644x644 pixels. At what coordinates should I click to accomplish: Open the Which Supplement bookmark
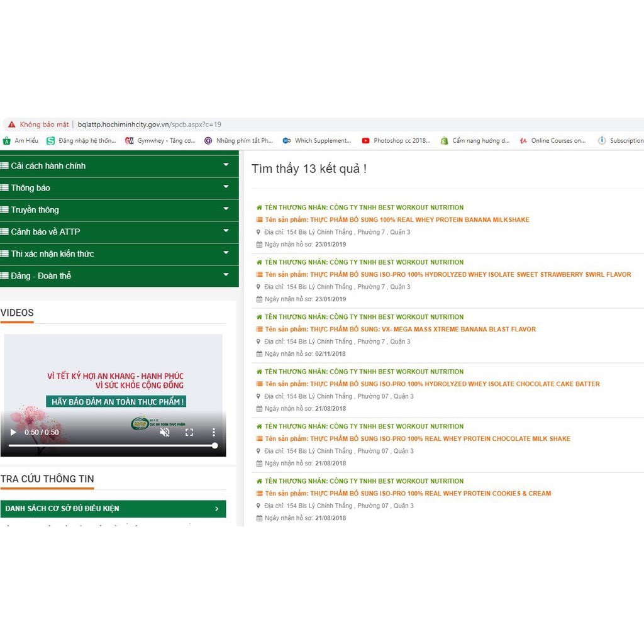pyautogui.click(x=317, y=141)
